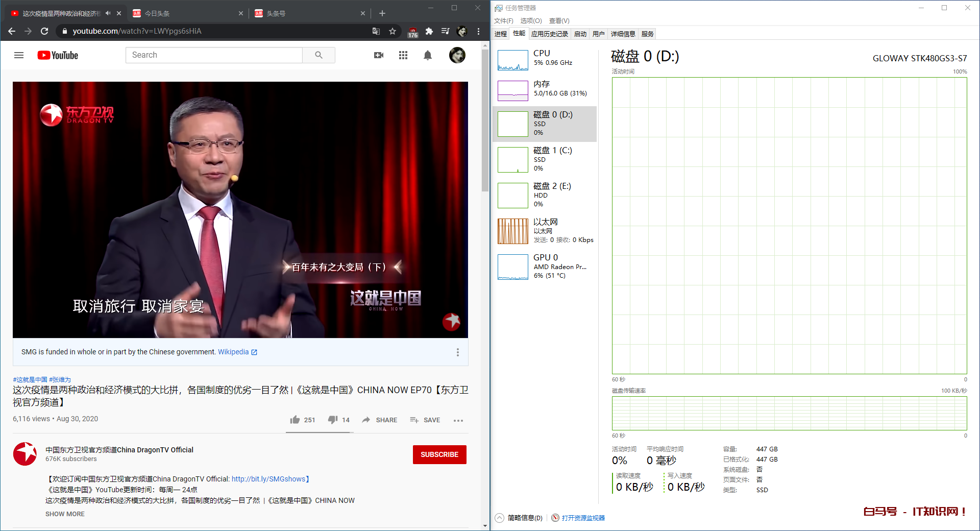The height and width of the screenshot is (531, 980).
Task: Open the Chrome extensions puzzle icon
Action: pyautogui.click(x=429, y=31)
